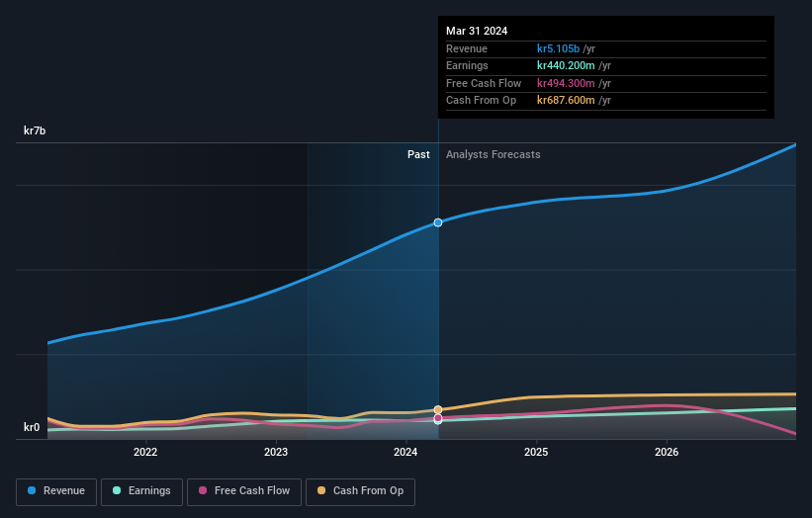
Task: Click the Free Cash Flow label in tooltip
Action: [484, 83]
